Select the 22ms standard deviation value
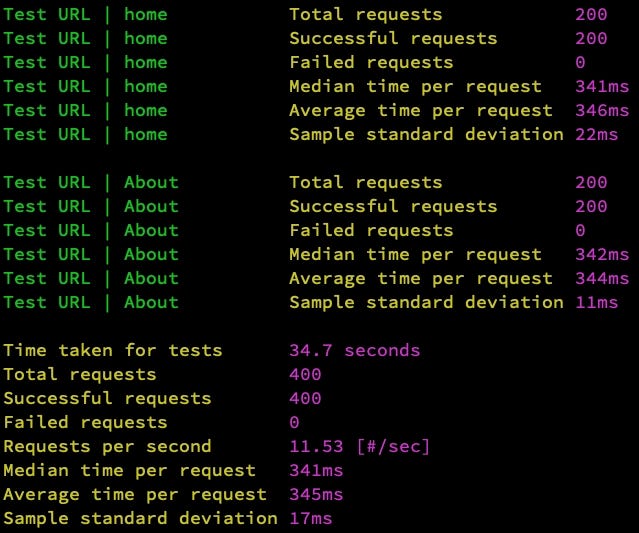This screenshot has width=639, height=533. coord(597,135)
